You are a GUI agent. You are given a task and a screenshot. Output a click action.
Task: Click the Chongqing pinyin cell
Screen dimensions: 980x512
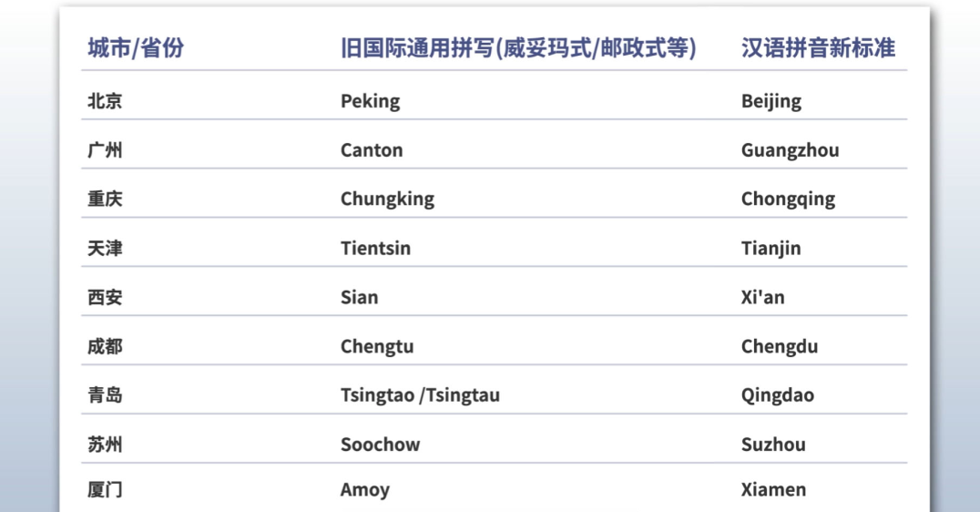(x=788, y=200)
